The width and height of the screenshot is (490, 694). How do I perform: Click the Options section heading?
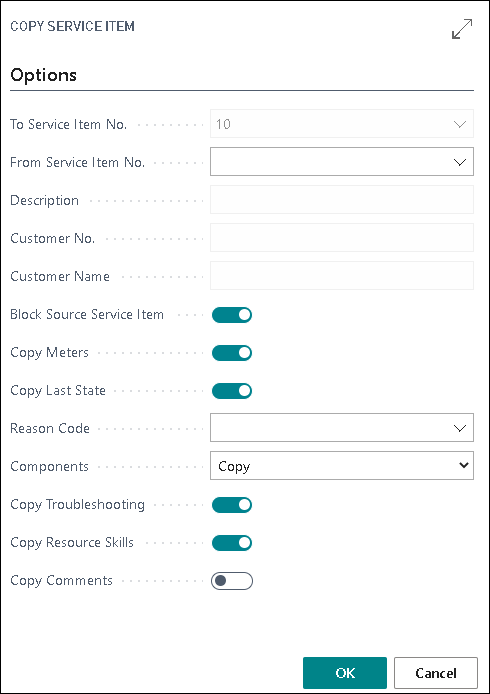coord(43,75)
